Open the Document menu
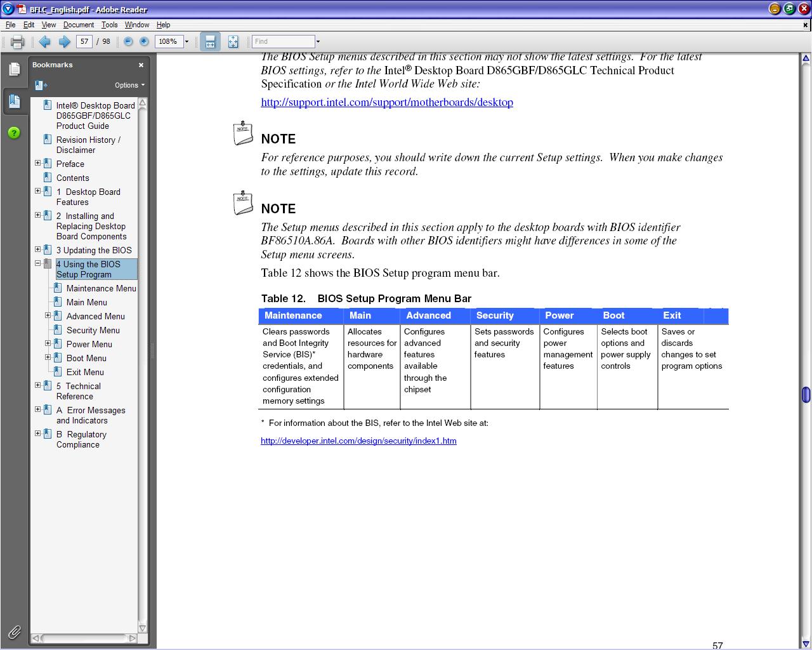812x650 pixels. pos(79,25)
